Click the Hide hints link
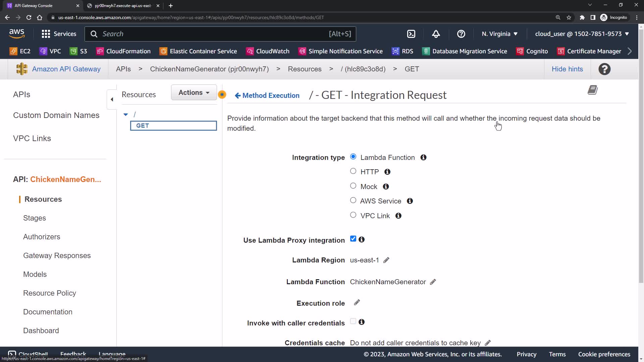Image resolution: width=644 pixels, height=362 pixels. click(567, 69)
